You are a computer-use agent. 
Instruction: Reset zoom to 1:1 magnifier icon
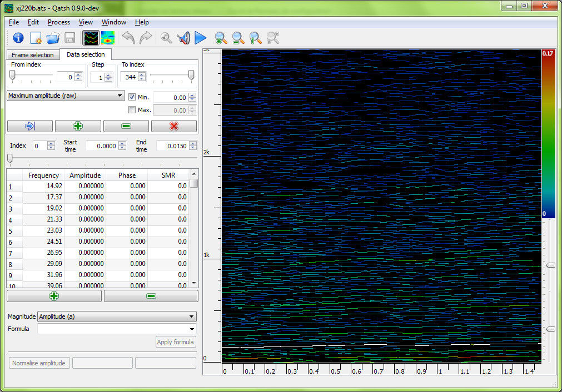[255, 38]
